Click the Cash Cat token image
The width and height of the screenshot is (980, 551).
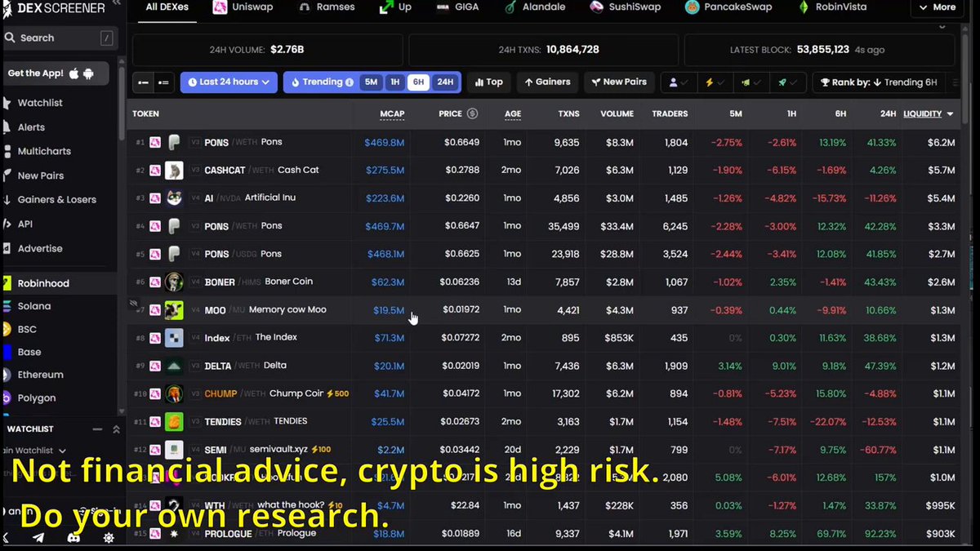tap(173, 170)
